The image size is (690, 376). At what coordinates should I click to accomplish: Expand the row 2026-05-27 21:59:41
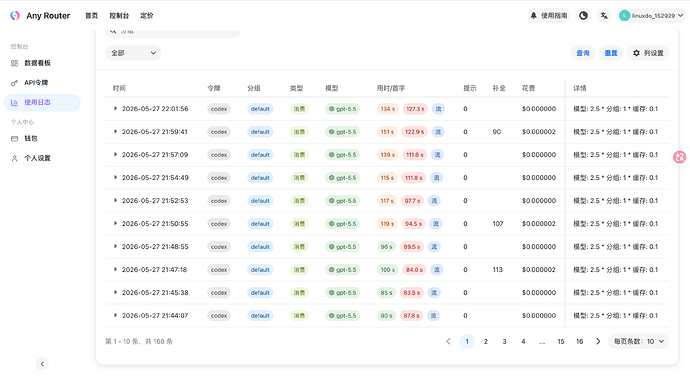115,131
